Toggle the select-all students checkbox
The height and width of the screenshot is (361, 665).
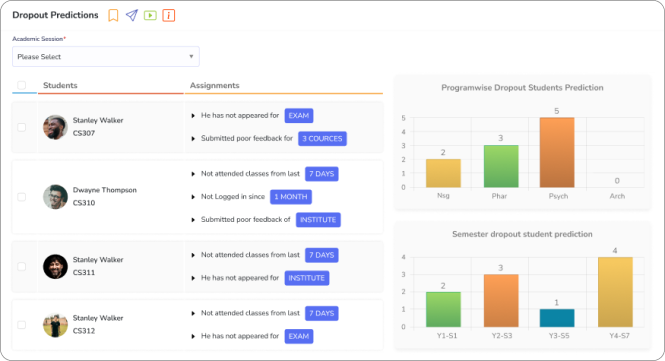click(x=22, y=85)
